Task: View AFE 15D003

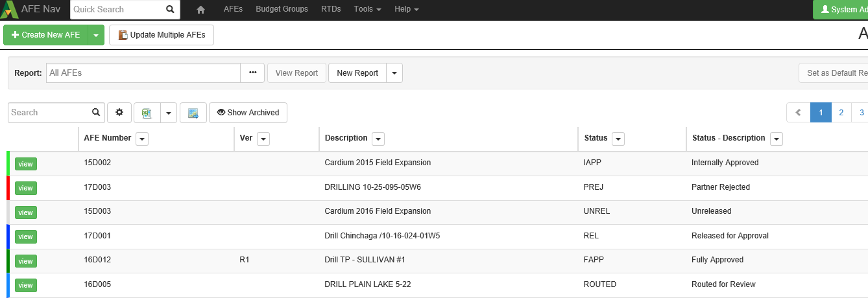Action: [x=25, y=212]
